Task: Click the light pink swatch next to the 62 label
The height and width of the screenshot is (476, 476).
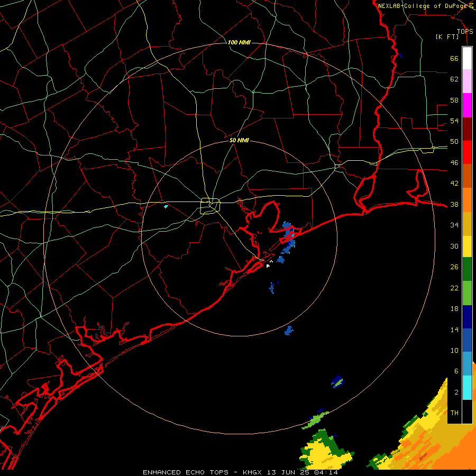Action: pos(467,81)
